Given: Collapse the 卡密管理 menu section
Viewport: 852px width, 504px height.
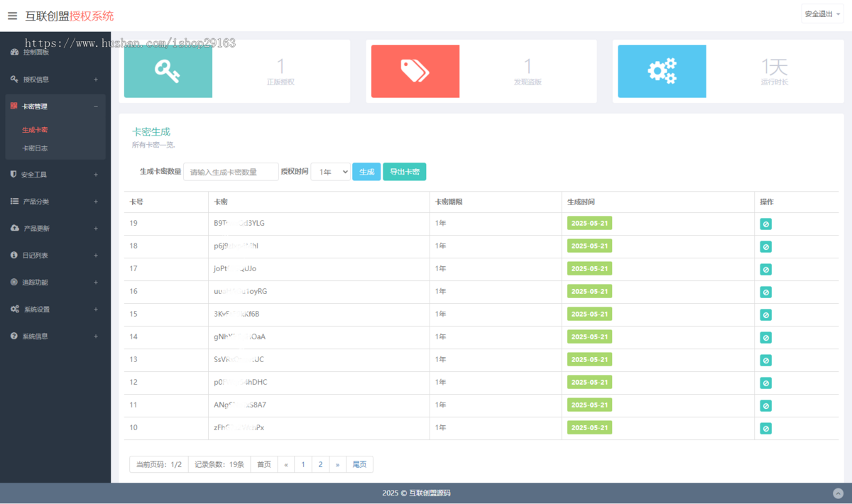Looking at the screenshot, I should click(x=96, y=106).
